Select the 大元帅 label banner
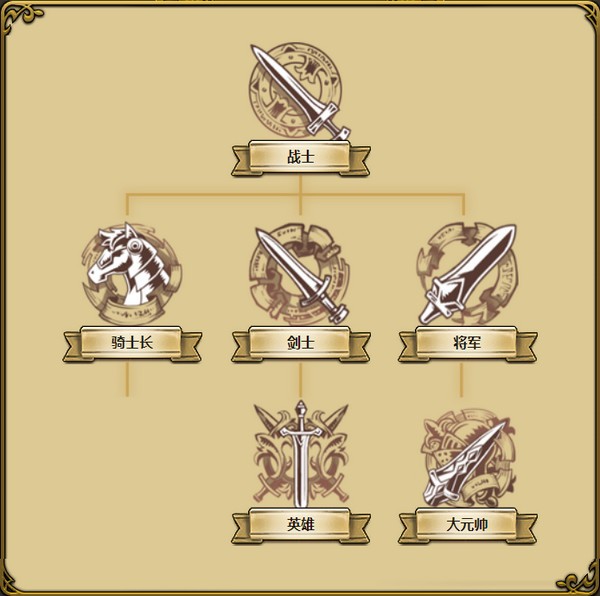The image size is (600, 596). tap(468, 525)
